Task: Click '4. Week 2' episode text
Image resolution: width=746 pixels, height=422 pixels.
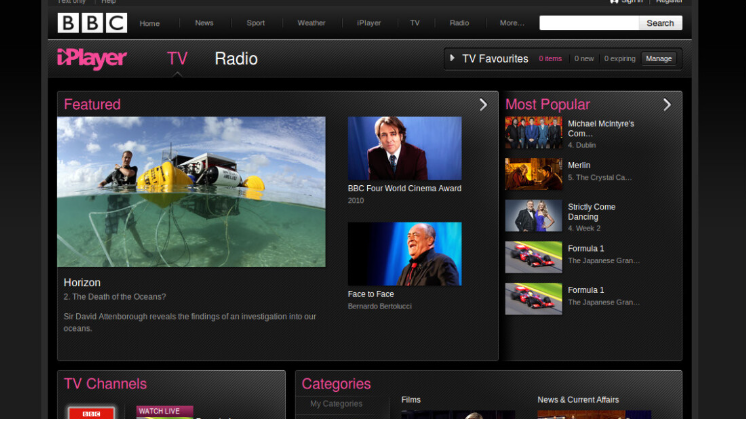Action: coord(584,228)
